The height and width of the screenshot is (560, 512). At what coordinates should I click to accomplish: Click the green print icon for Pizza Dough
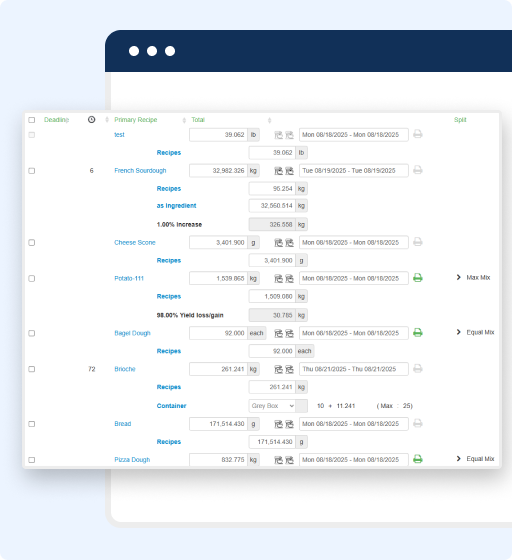click(418, 459)
